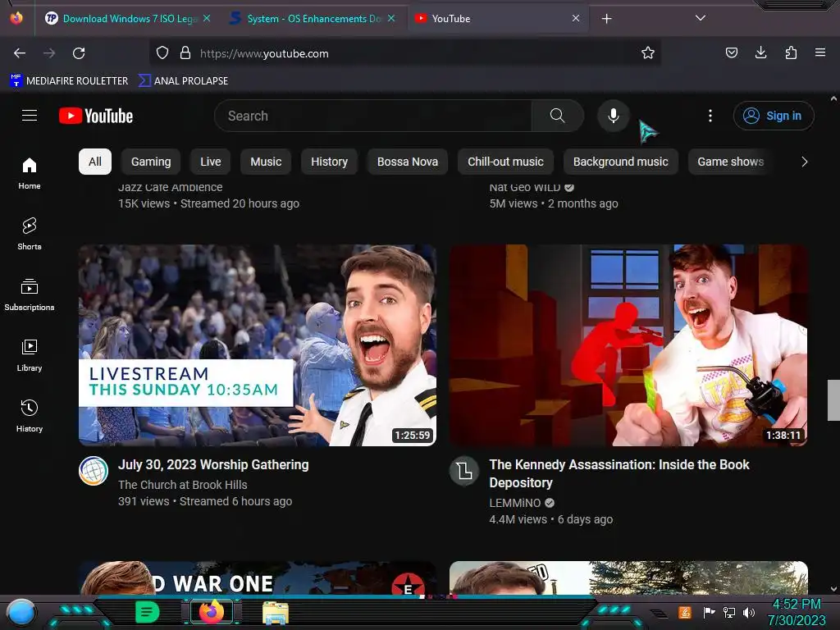
Task: View site security padlock info
Action: [x=185, y=53]
